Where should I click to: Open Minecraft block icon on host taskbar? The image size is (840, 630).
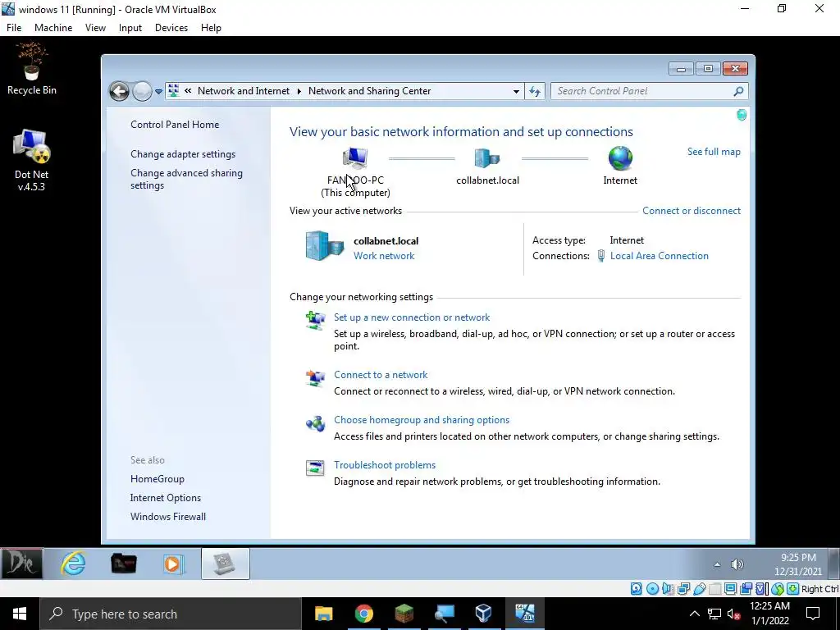pyautogui.click(x=404, y=614)
